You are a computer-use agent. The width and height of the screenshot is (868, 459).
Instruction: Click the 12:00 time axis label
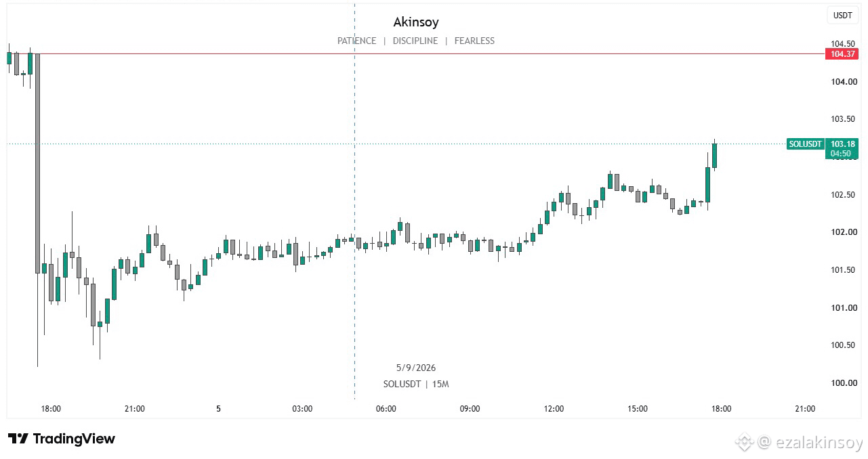coord(554,409)
